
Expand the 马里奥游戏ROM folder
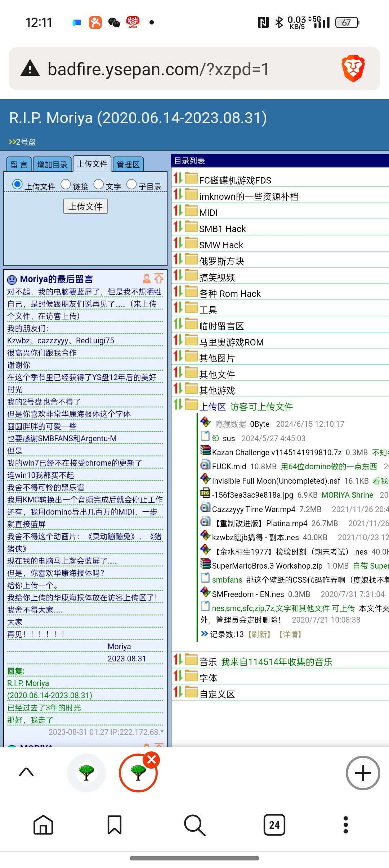coord(231,342)
